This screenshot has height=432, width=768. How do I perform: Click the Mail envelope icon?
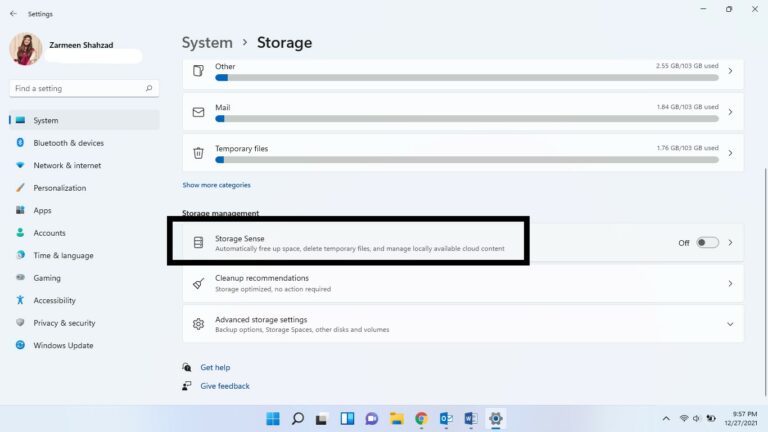[198, 112]
